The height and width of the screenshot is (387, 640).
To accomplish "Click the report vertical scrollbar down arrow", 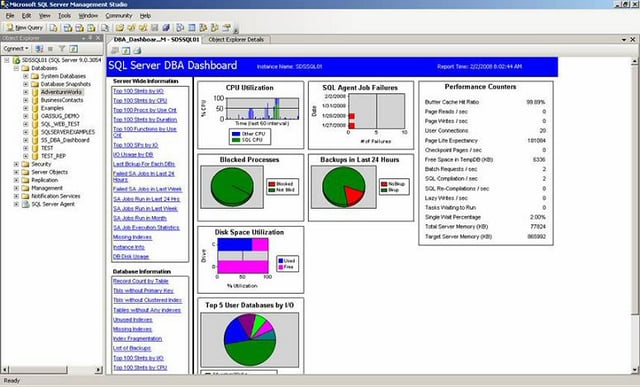I will point(635,370).
